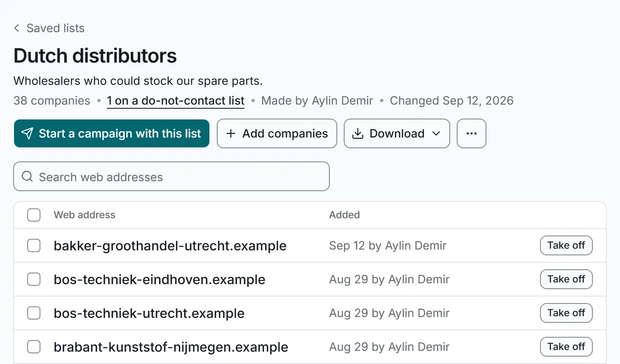Start a campaign with this list

tap(112, 133)
